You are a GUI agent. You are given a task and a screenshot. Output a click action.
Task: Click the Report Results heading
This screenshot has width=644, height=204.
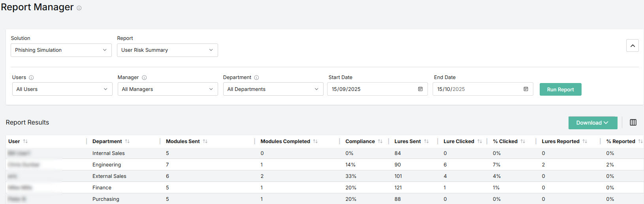27,123
